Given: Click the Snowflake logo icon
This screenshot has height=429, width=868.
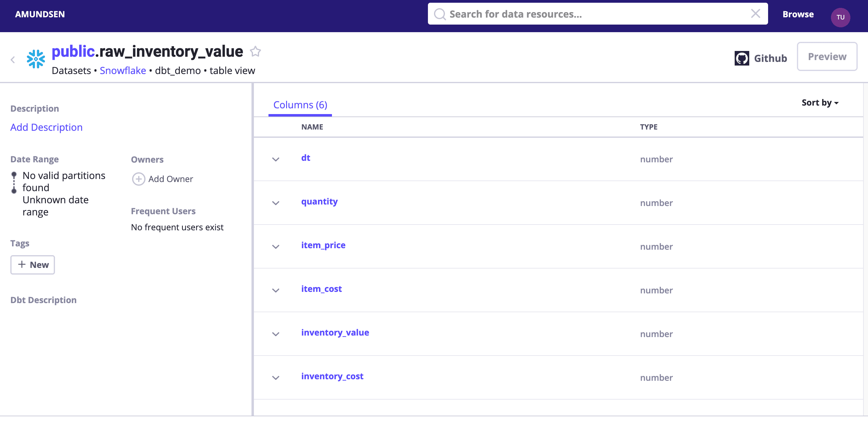Looking at the screenshot, I should tap(36, 59).
